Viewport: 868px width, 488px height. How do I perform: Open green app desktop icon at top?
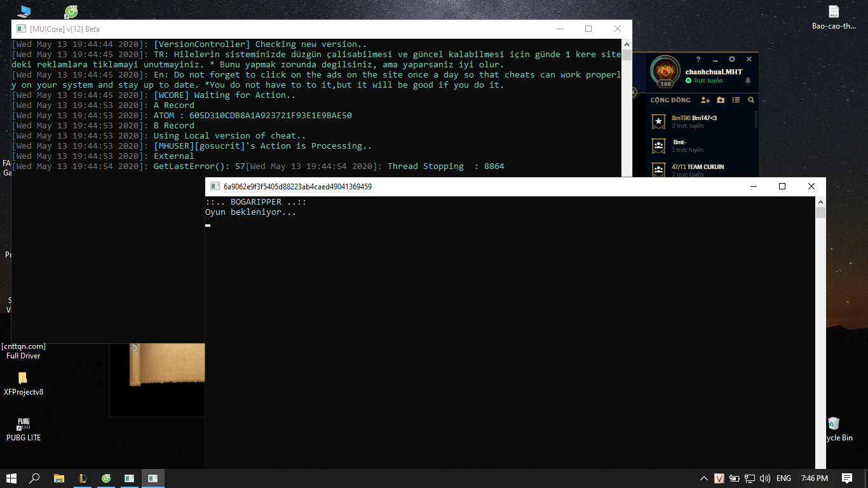click(72, 11)
